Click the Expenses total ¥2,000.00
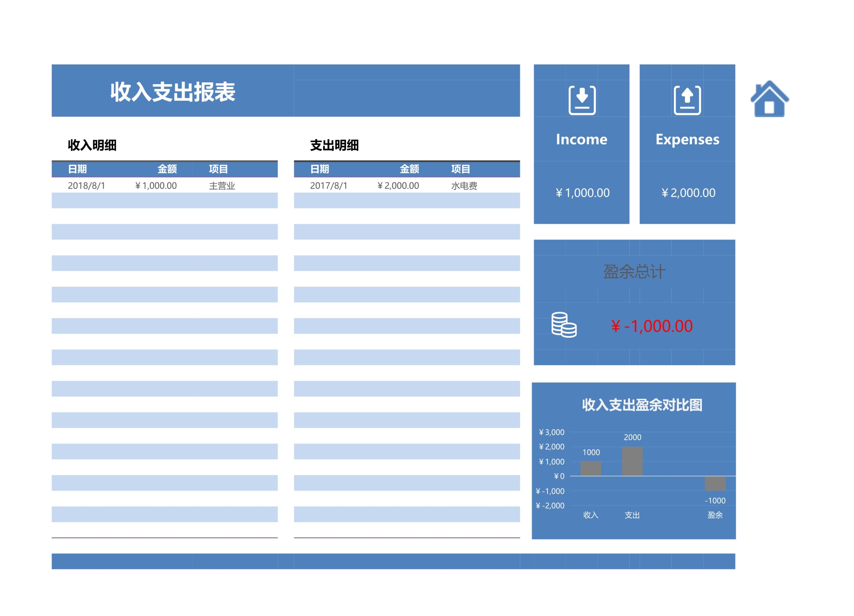The image size is (854, 616). [688, 193]
